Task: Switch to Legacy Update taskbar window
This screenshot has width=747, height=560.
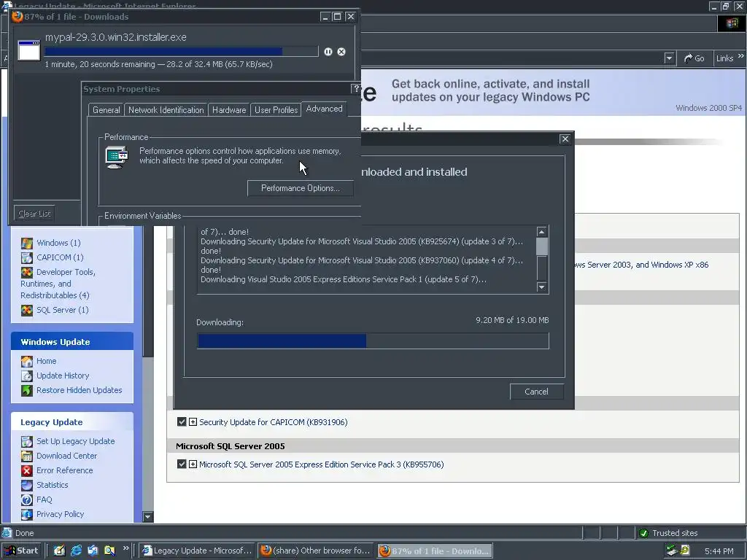Action: coord(197,551)
